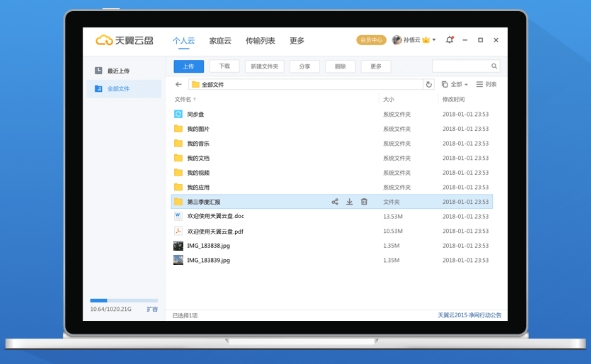Click the 同步盘 sync icon
Image resolution: width=591 pixels, height=364 pixels.
(x=178, y=114)
